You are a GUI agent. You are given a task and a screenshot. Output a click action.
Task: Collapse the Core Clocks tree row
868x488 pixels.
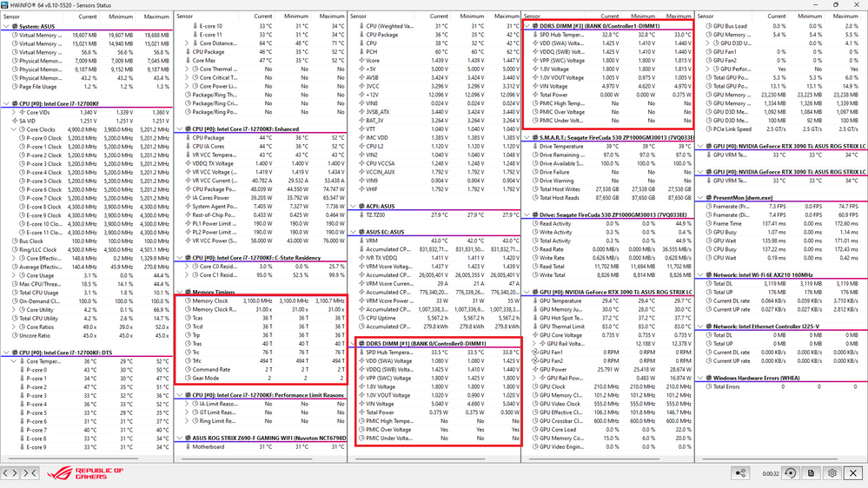(14, 129)
